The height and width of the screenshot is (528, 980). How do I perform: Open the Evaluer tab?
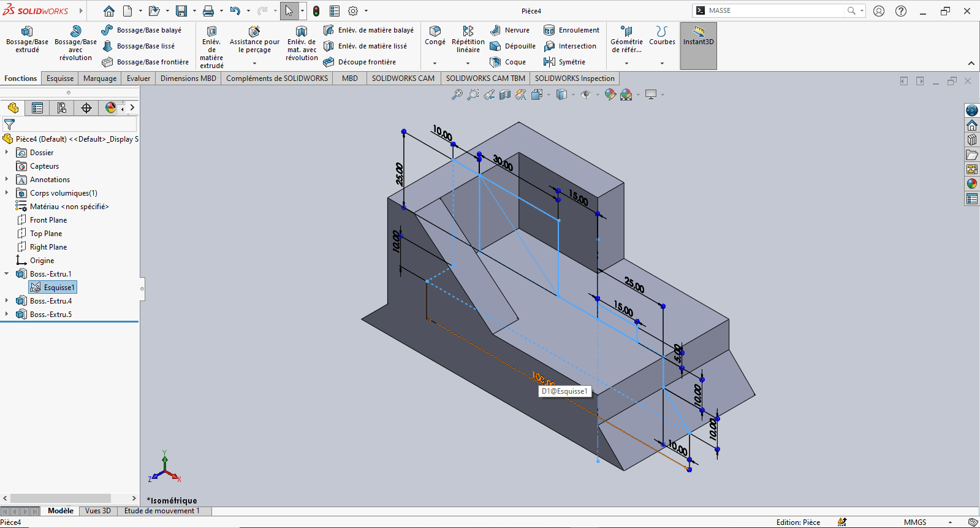[x=139, y=78]
